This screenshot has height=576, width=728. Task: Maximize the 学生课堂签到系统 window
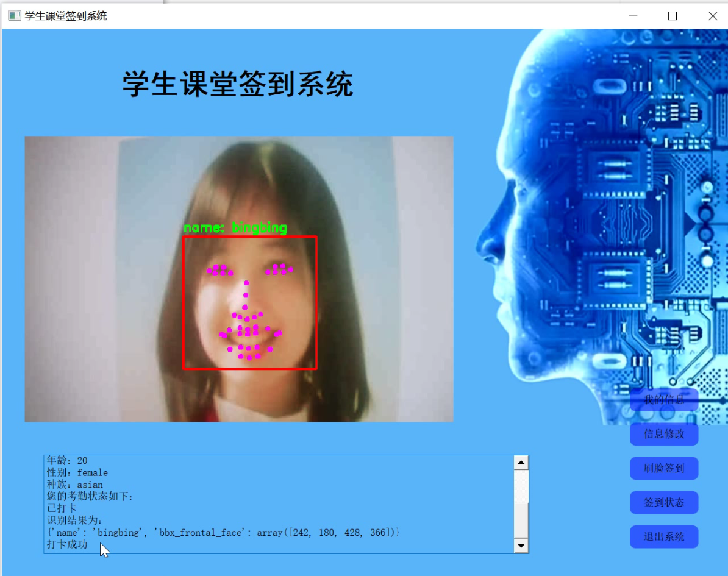pos(673,16)
